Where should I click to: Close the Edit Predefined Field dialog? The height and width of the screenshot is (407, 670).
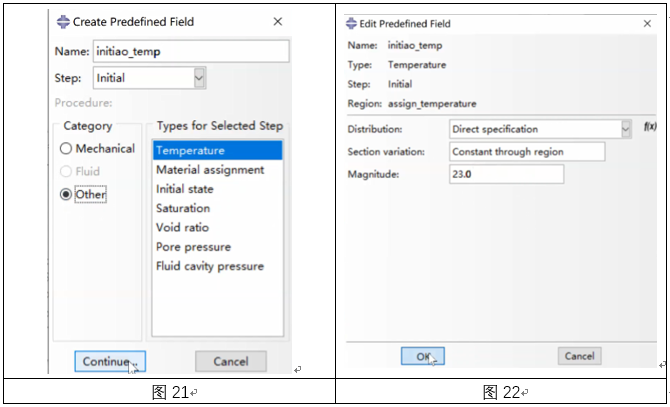point(647,23)
